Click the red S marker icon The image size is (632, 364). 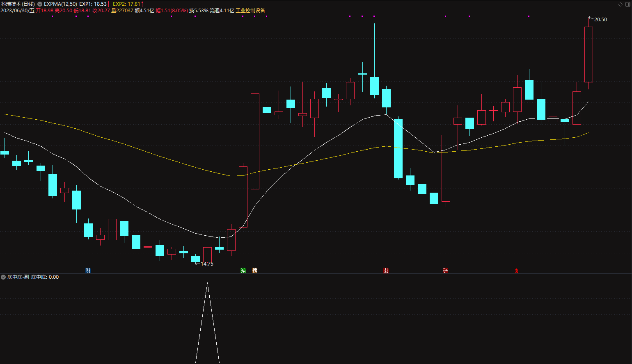click(x=517, y=271)
